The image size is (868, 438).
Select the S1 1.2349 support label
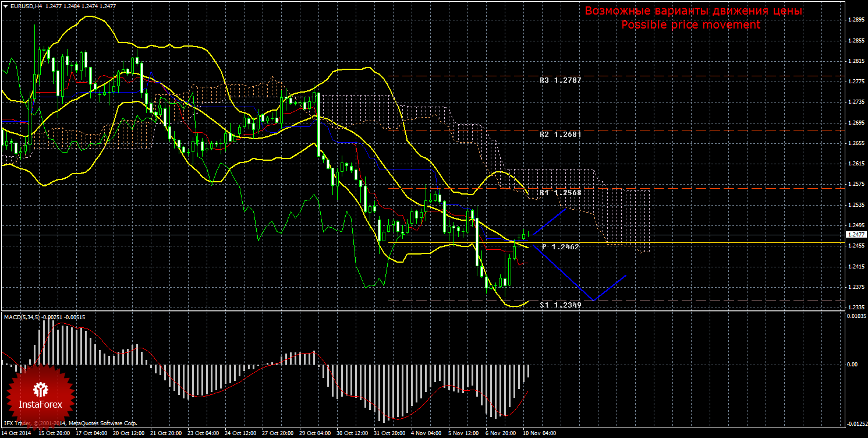560,305
